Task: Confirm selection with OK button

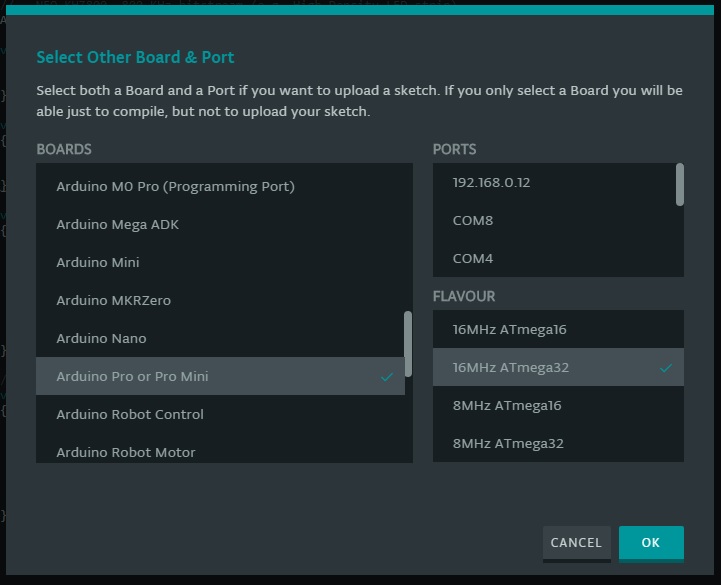Action: (x=651, y=542)
